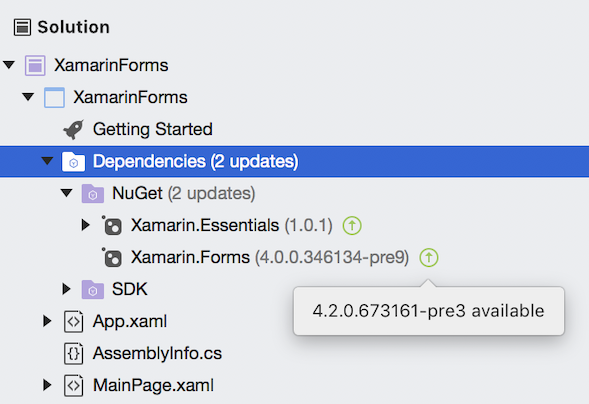
Task: Expand the App.xaml file node
Action: 47,321
